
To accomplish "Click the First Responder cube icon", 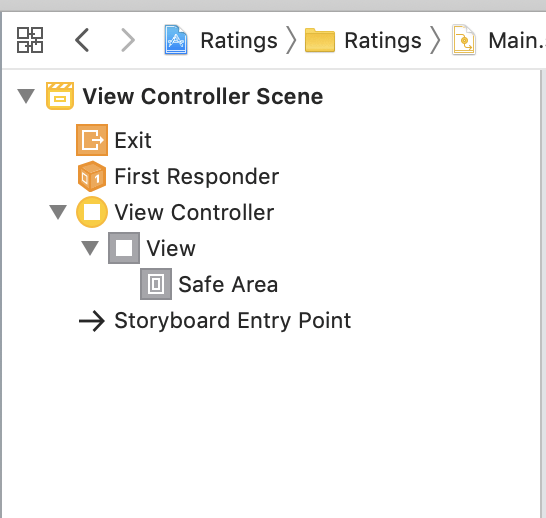I will click(92, 176).
